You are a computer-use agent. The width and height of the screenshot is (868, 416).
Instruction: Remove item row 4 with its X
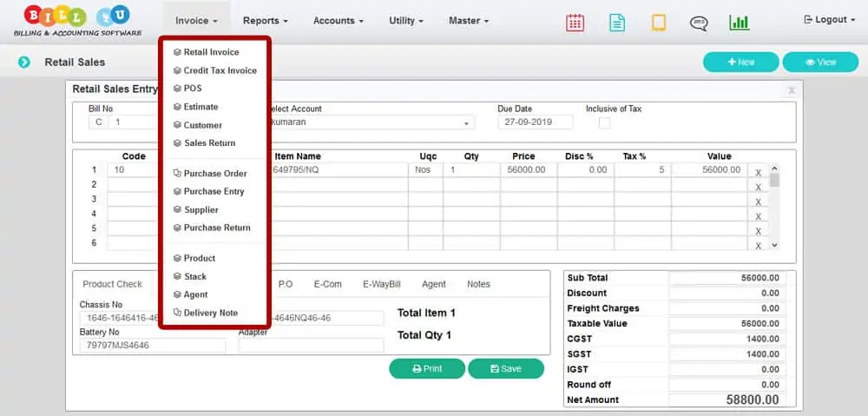click(x=759, y=216)
